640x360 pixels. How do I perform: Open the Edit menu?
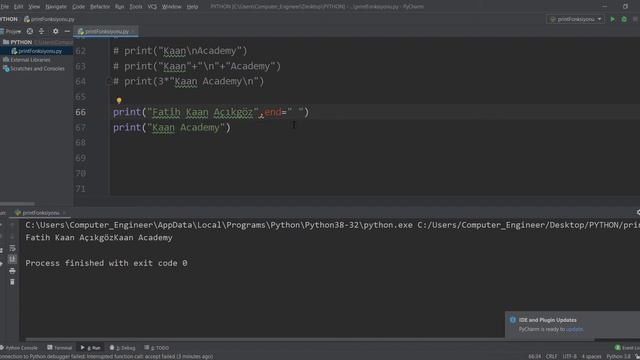[x=18, y=7]
